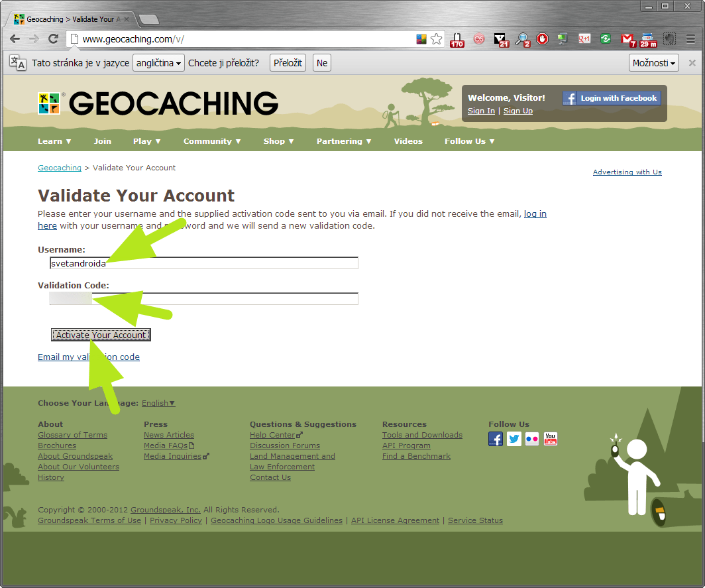Click the YouTube icon in footer

coord(550,439)
